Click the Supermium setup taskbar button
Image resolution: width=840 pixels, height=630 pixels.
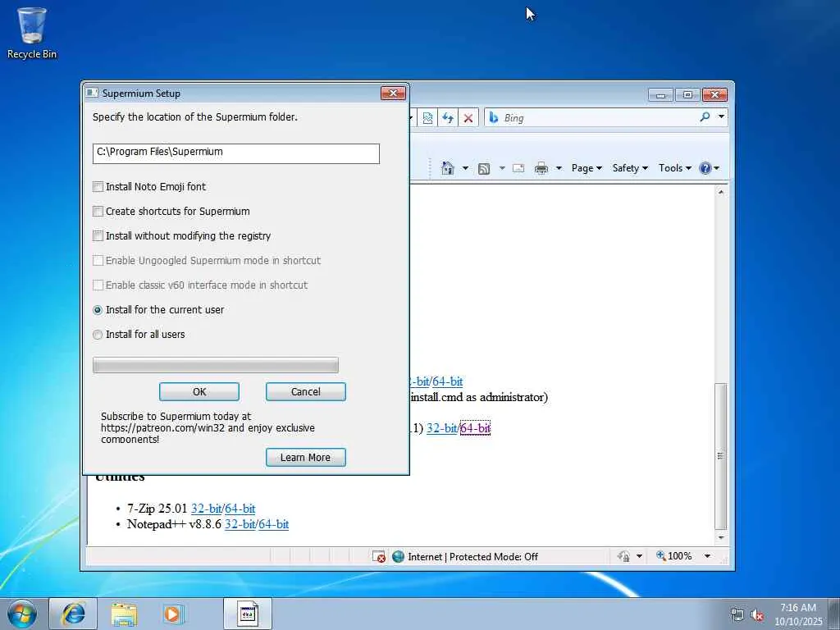click(248, 614)
